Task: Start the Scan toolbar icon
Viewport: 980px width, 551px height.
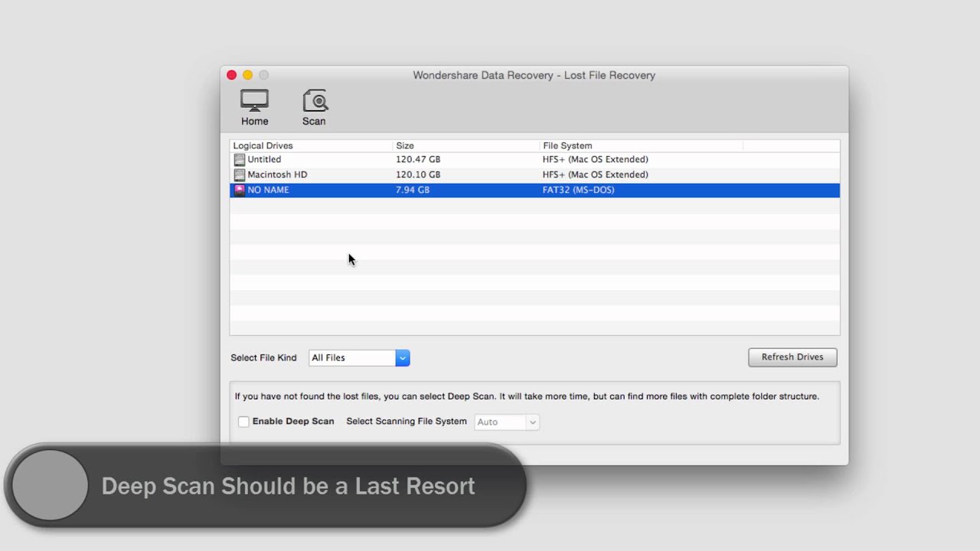Action: tap(314, 108)
